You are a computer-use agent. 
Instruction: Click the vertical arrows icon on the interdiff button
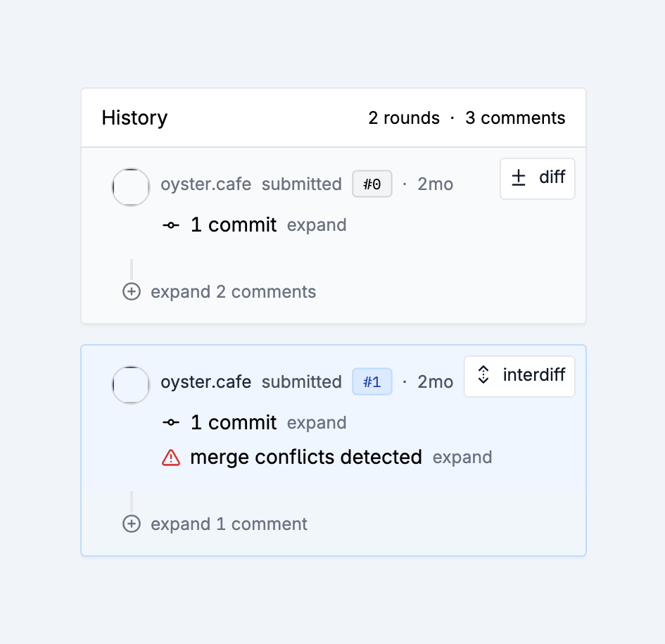(483, 376)
